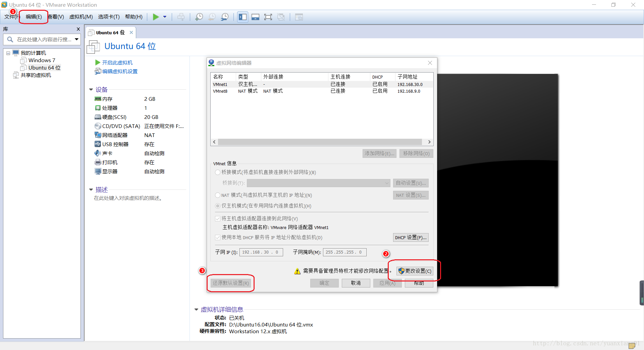
Task: Close the Ubuntu 64 位 tab
Action: click(x=131, y=33)
